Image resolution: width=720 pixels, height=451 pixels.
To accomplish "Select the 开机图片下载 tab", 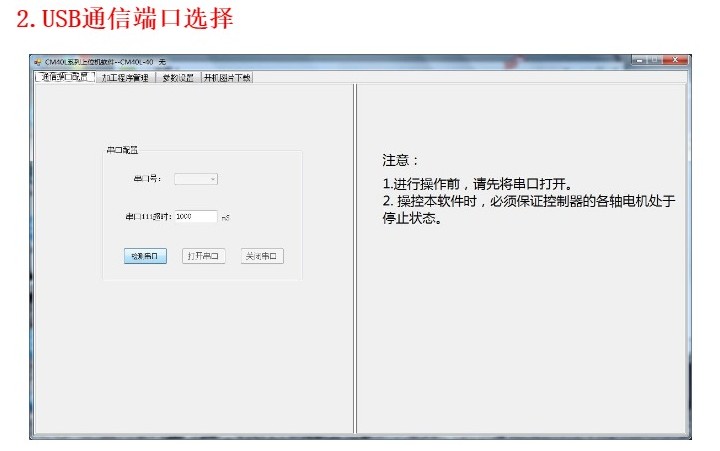I will (227, 77).
